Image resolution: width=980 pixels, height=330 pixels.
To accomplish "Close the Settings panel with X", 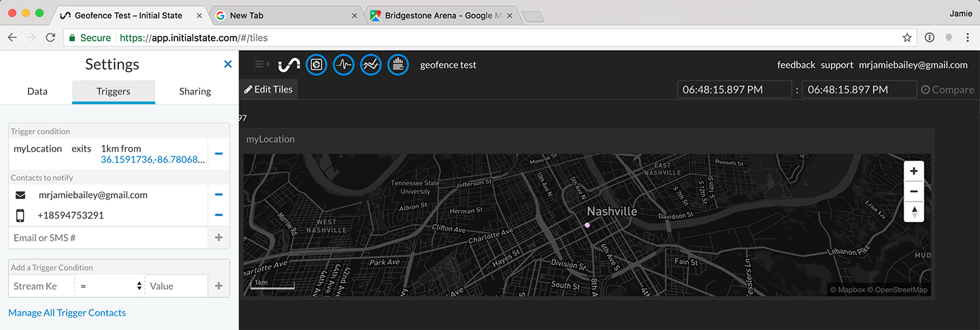I will pos(228,64).
